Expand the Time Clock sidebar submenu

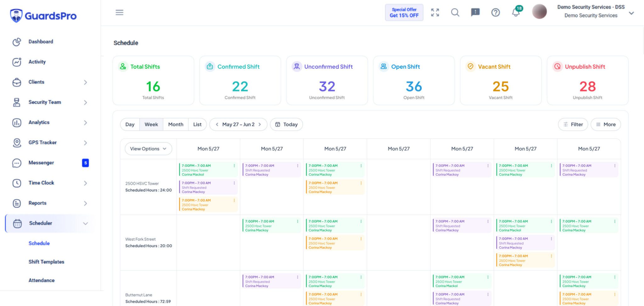85,183
